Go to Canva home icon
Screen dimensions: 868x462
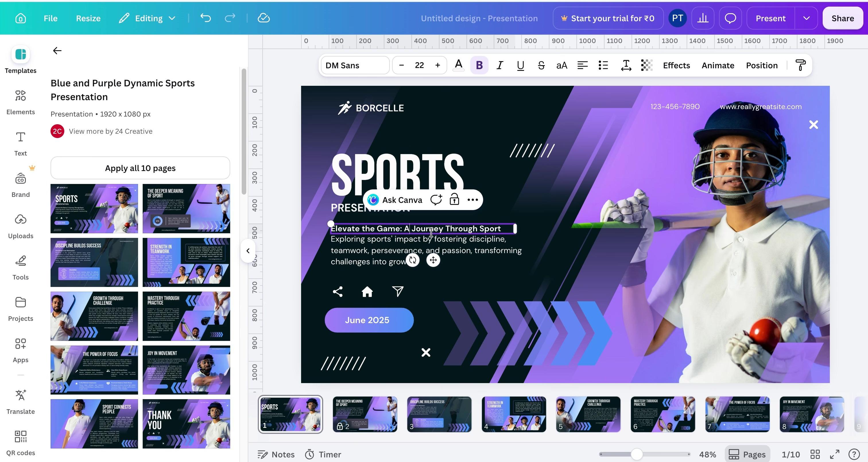[x=21, y=18]
